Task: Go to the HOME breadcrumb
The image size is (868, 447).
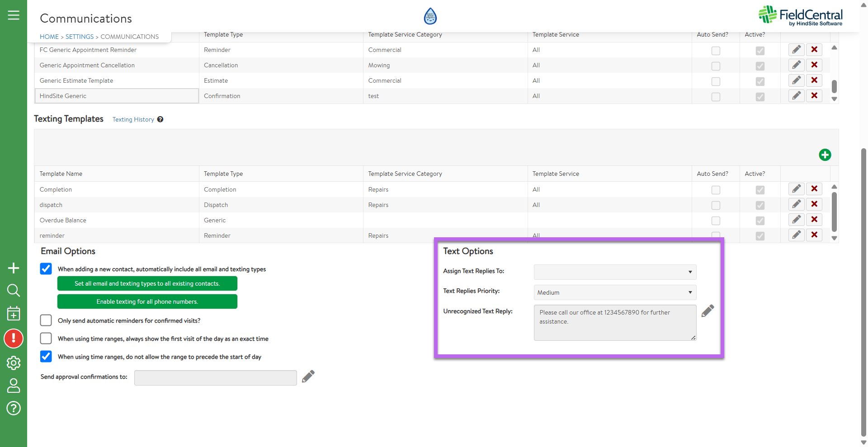Action: coord(49,37)
